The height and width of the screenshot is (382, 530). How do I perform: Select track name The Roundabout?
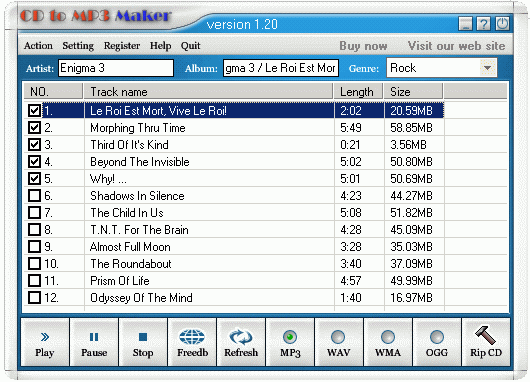(131, 264)
